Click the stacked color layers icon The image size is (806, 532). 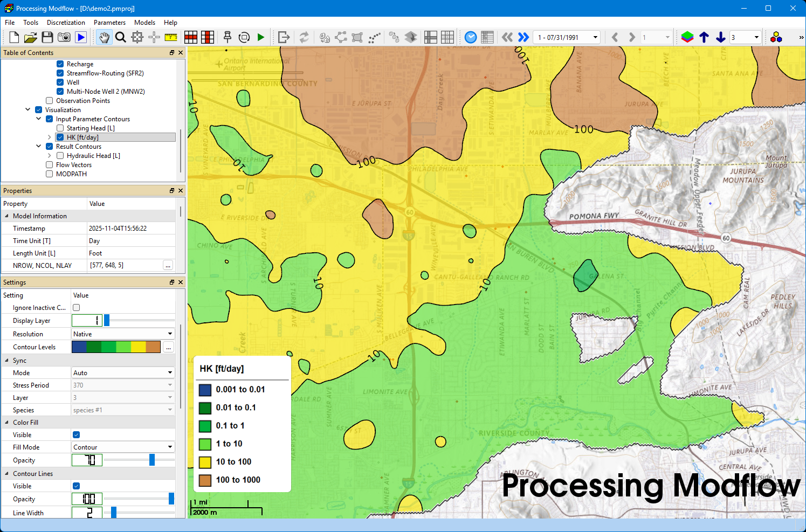coord(687,37)
